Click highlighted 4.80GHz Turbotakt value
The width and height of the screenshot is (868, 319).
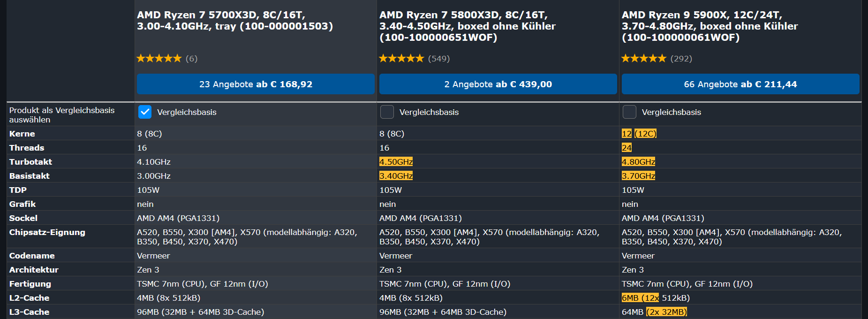[x=639, y=162]
